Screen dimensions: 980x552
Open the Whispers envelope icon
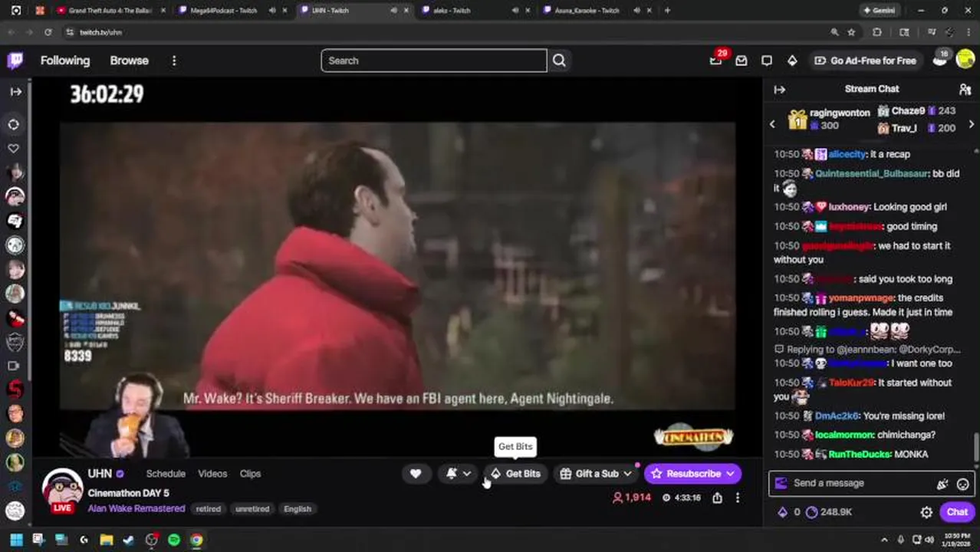pyautogui.click(x=742, y=61)
